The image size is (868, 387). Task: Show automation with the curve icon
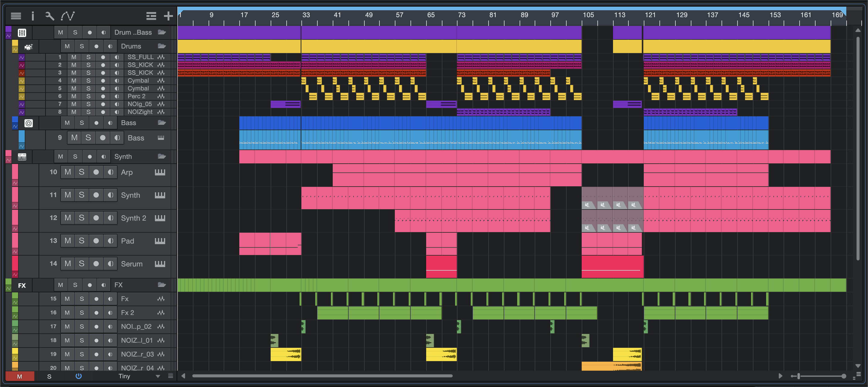68,15
